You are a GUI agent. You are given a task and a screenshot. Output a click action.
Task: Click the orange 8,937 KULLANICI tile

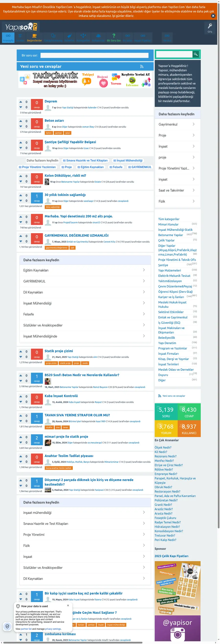point(189,428)
